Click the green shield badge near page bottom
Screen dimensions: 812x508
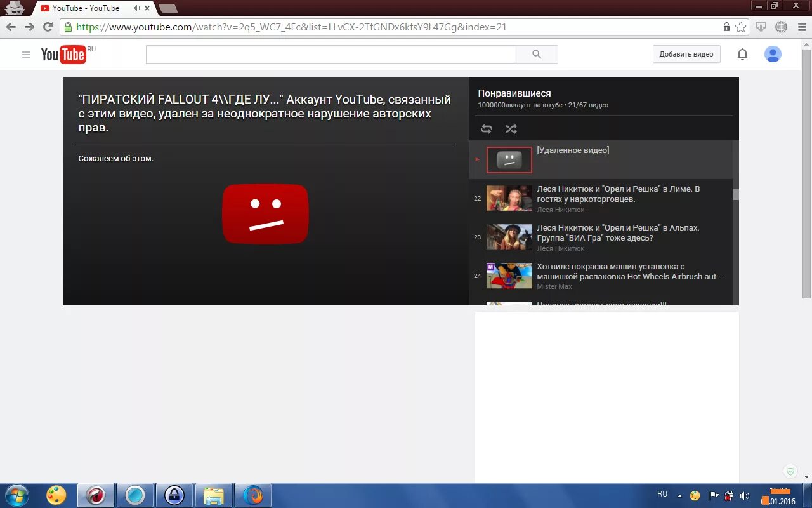tap(790, 472)
